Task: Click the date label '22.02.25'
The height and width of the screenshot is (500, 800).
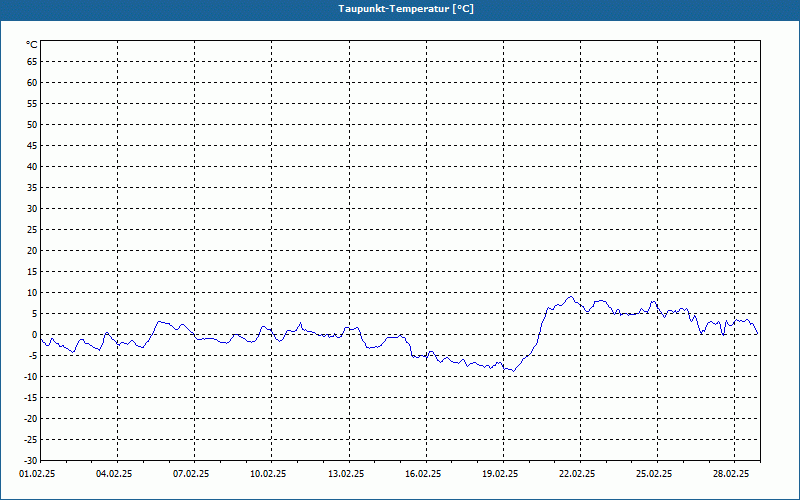Action: point(577,474)
